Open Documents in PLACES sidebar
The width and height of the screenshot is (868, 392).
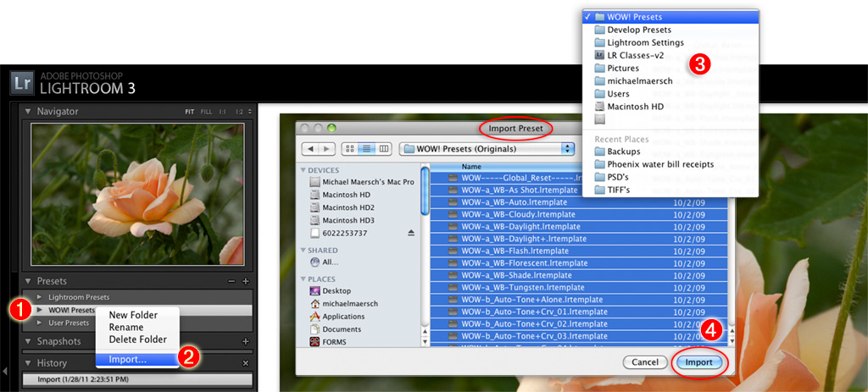[336, 329]
